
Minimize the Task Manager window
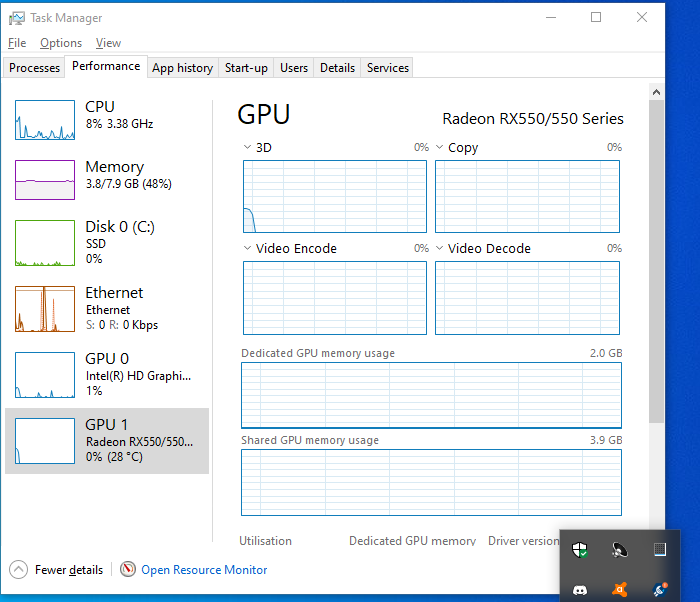point(551,17)
